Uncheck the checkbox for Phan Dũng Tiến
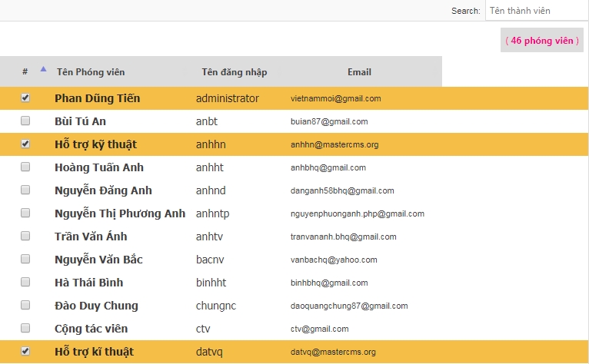 25,98
